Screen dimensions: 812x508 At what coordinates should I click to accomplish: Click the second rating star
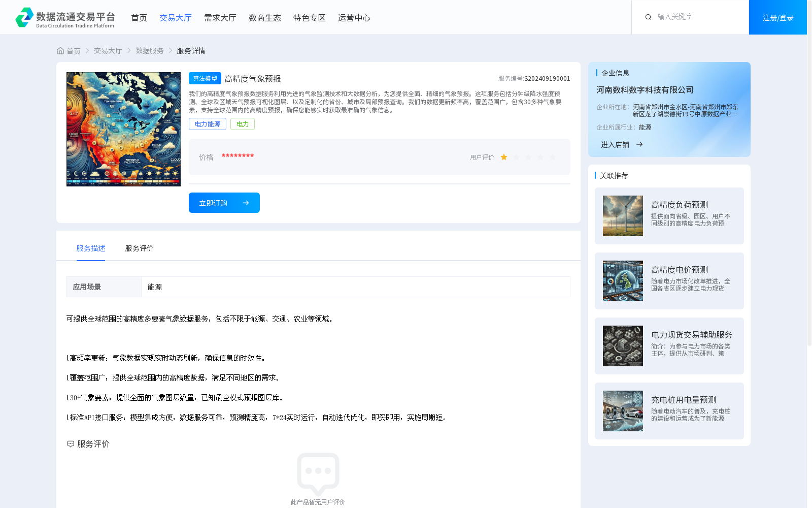click(516, 157)
